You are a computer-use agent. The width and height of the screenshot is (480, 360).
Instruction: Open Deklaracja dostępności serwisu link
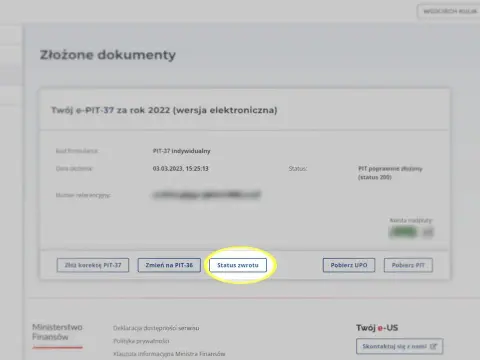[x=156, y=328]
